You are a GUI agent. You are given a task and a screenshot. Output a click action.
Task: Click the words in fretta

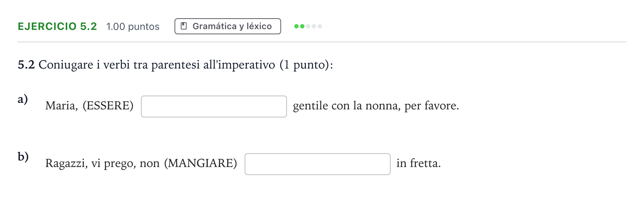click(419, 163)
